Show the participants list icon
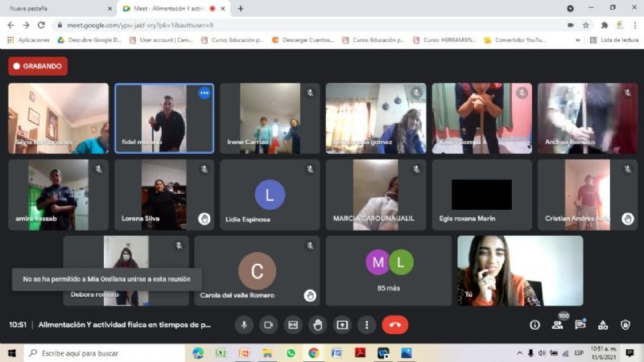 pyautogui.click(x=558, y=325)
